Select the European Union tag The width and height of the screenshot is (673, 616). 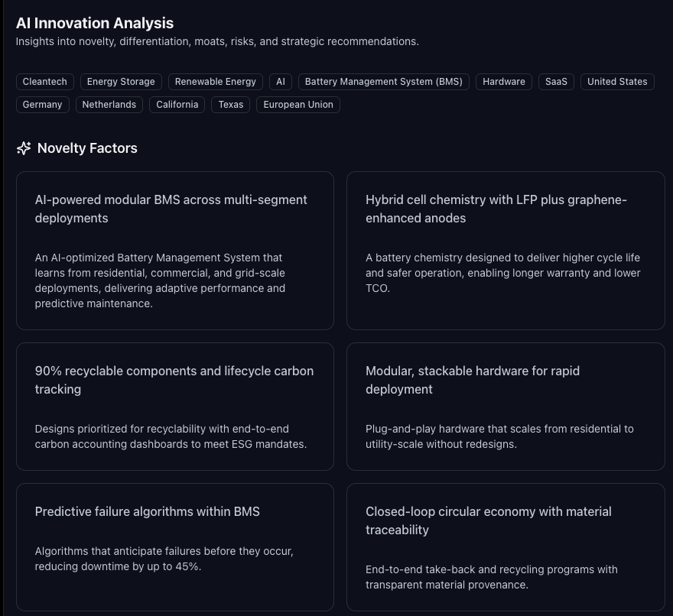pos(298,105)
